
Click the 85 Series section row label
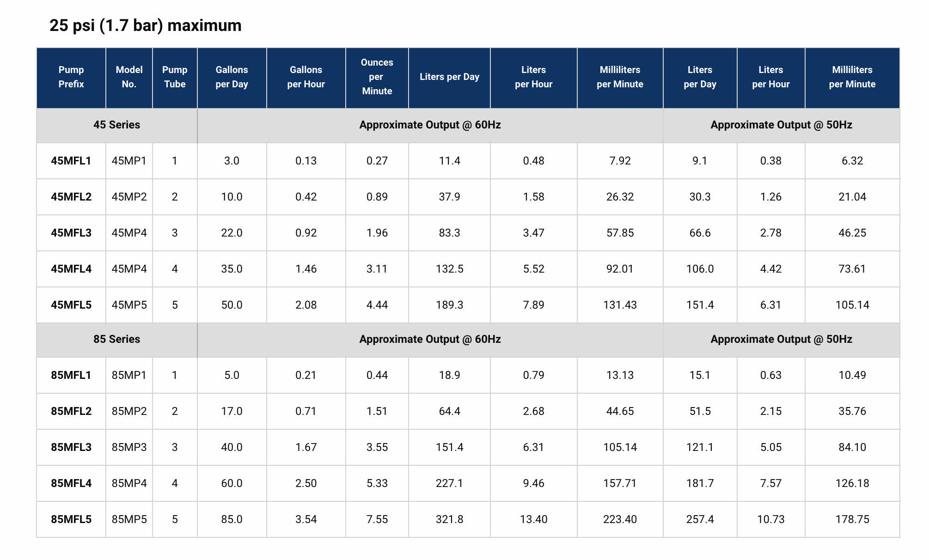(116, 340)
